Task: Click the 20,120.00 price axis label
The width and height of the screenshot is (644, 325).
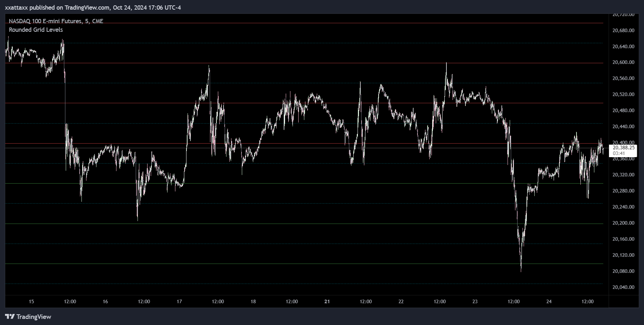Action: pos(623,255)
